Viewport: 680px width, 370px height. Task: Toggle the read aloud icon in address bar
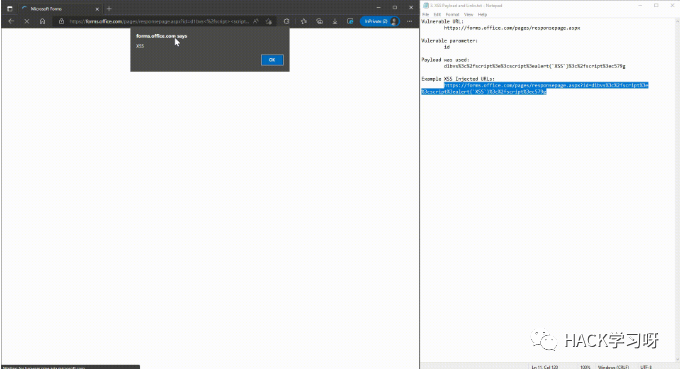pos(255,21)
